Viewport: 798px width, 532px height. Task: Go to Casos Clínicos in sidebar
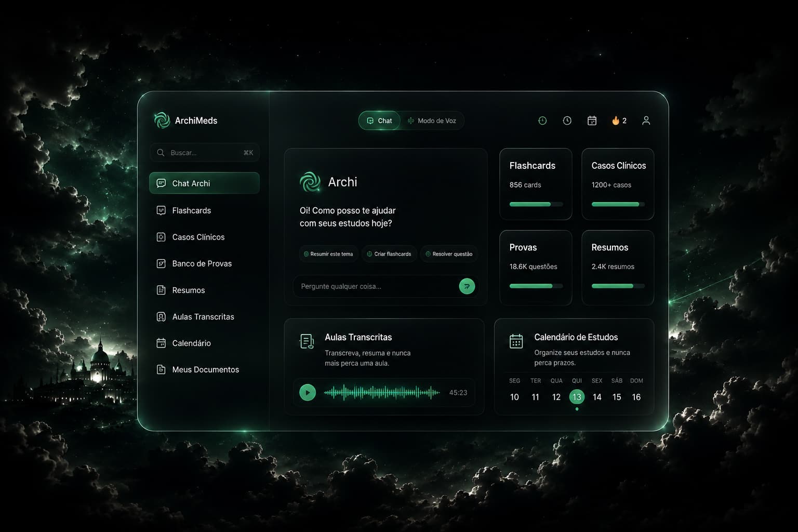[204, 237]
